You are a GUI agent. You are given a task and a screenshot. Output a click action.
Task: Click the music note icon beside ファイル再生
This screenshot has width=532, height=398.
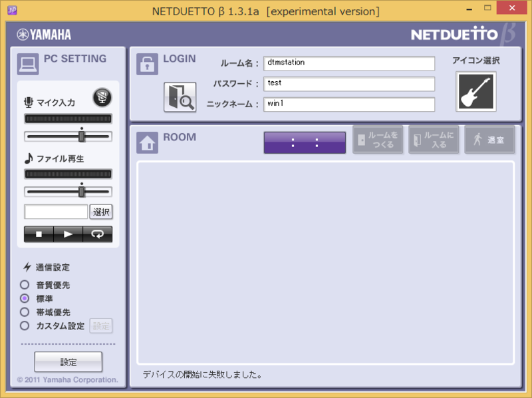(29, 158)
